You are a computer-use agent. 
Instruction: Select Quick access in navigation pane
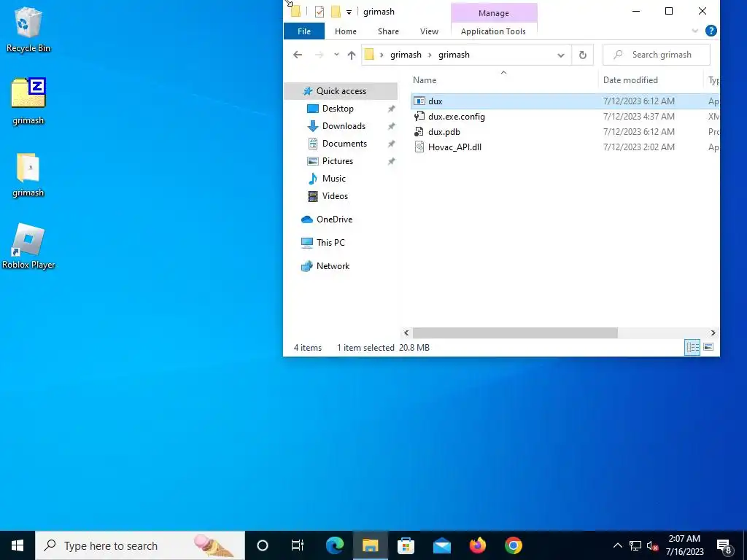click(341, 91)
